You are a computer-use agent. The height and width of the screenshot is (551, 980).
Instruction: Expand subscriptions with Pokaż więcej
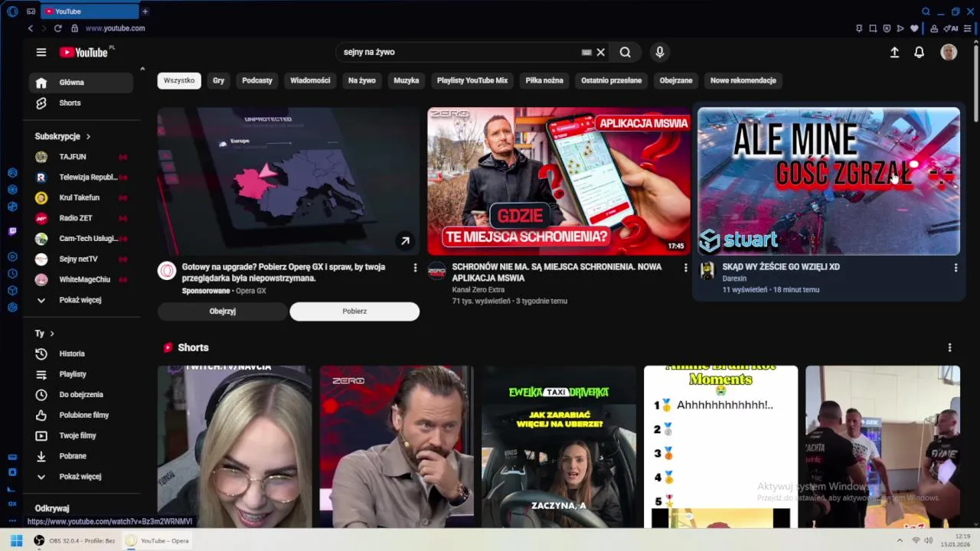(81, 300)
